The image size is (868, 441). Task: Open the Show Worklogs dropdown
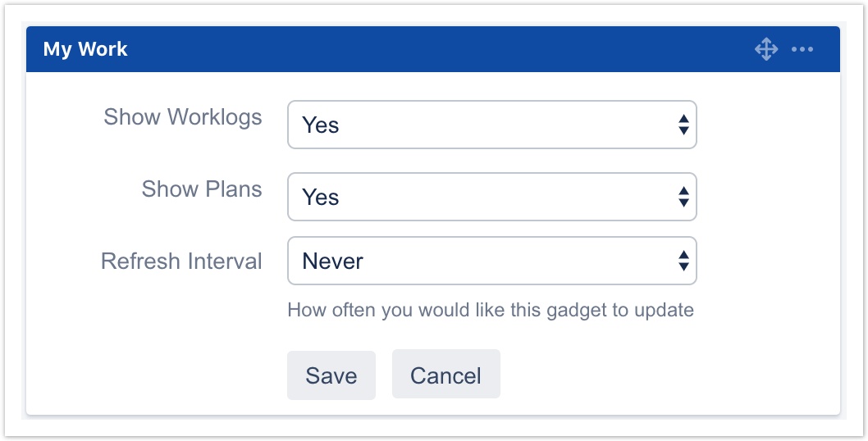tap(491, 125)
